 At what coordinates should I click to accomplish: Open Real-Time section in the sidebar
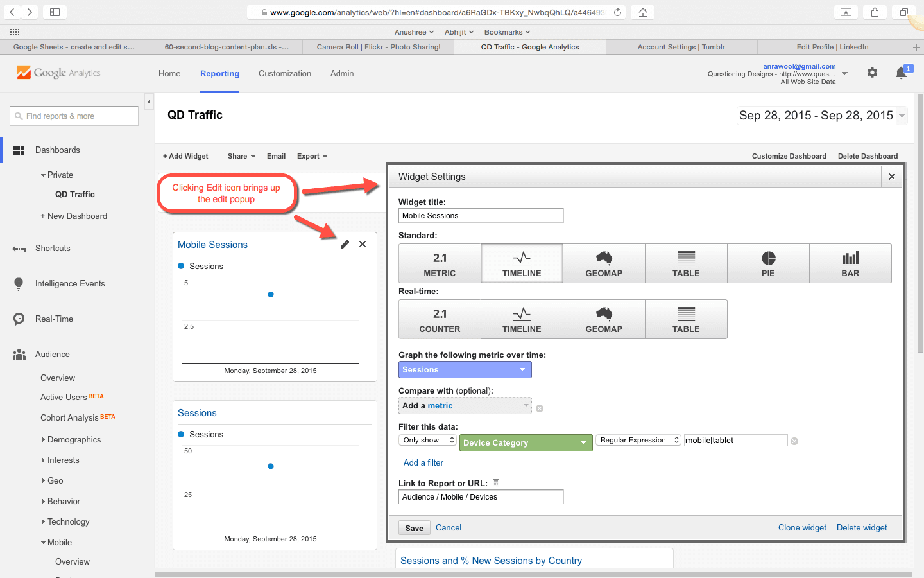[x=54, y=319]
